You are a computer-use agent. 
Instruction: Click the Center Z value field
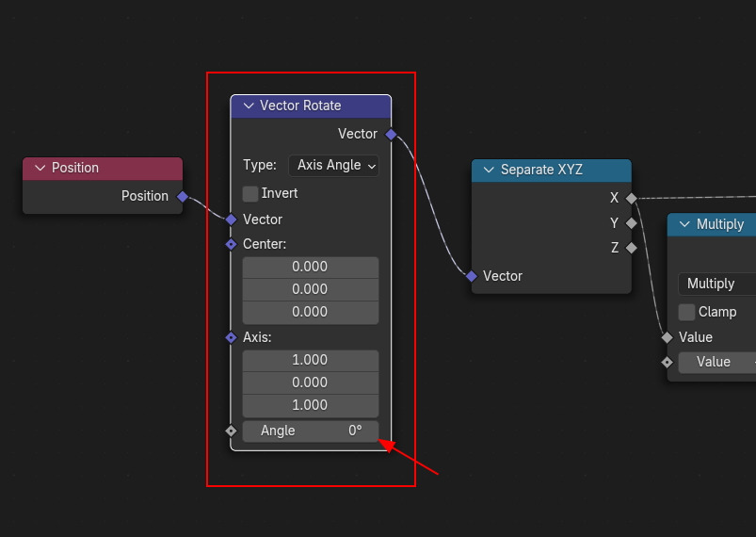coord(311,312)
